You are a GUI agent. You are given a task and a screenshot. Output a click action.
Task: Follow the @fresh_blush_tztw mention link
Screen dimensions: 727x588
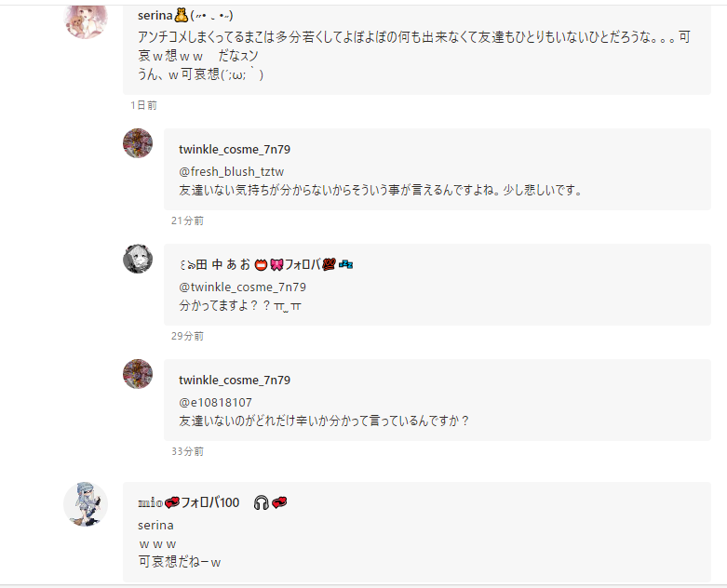[232, 171]
